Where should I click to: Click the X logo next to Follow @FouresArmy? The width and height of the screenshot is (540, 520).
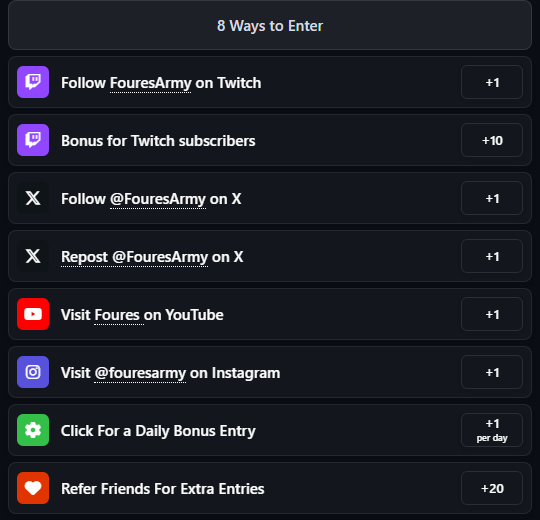(x=33, y=198)
